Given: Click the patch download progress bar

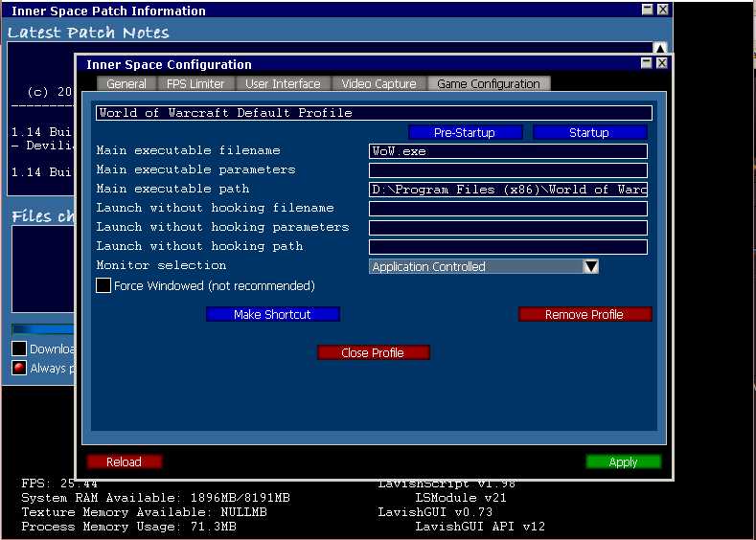Looking at the screenshot, I should (x=43, y=329).
